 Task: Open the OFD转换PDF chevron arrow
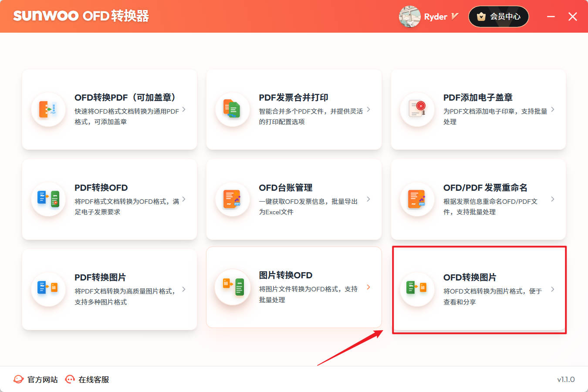(184, 109)
